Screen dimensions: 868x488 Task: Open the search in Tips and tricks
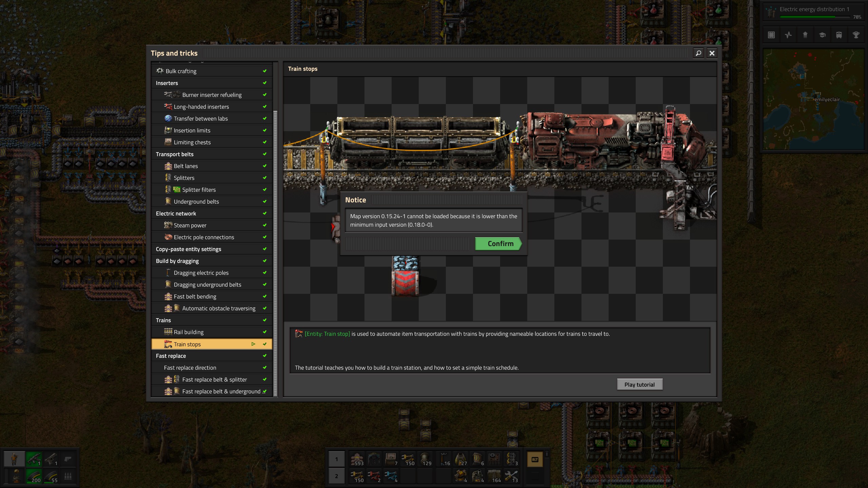point(698,53)
